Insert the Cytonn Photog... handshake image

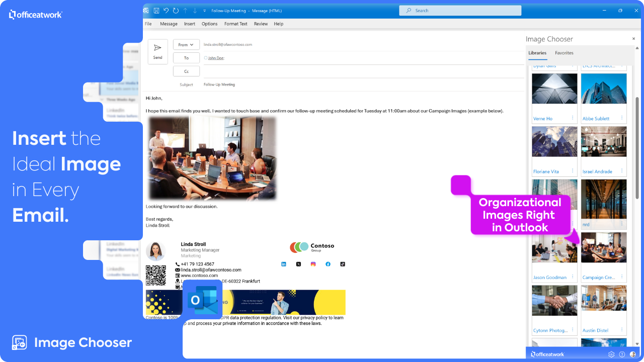coord(554,301)
